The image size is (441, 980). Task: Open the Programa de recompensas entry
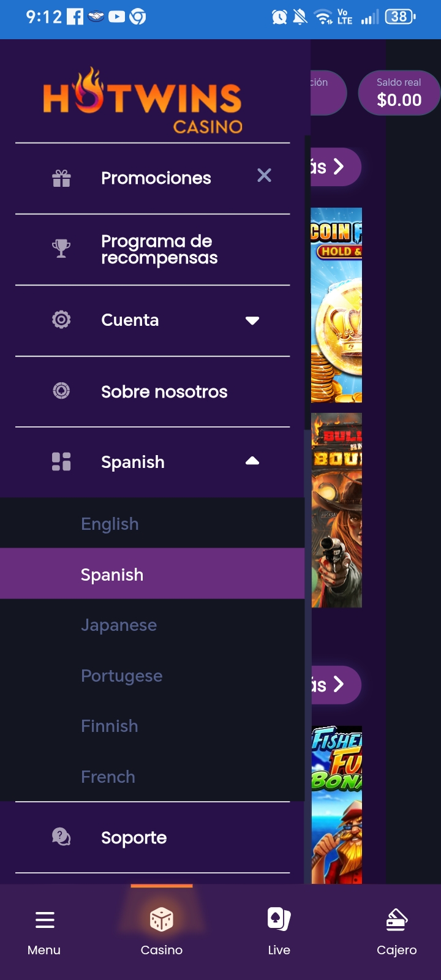pyautogui.click(x=159, y=249)
